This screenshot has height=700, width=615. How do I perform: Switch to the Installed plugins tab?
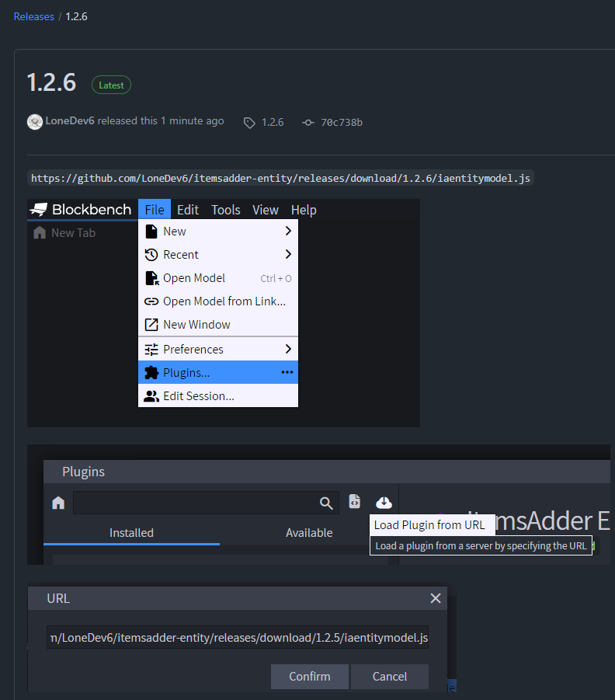coord(131,533)
